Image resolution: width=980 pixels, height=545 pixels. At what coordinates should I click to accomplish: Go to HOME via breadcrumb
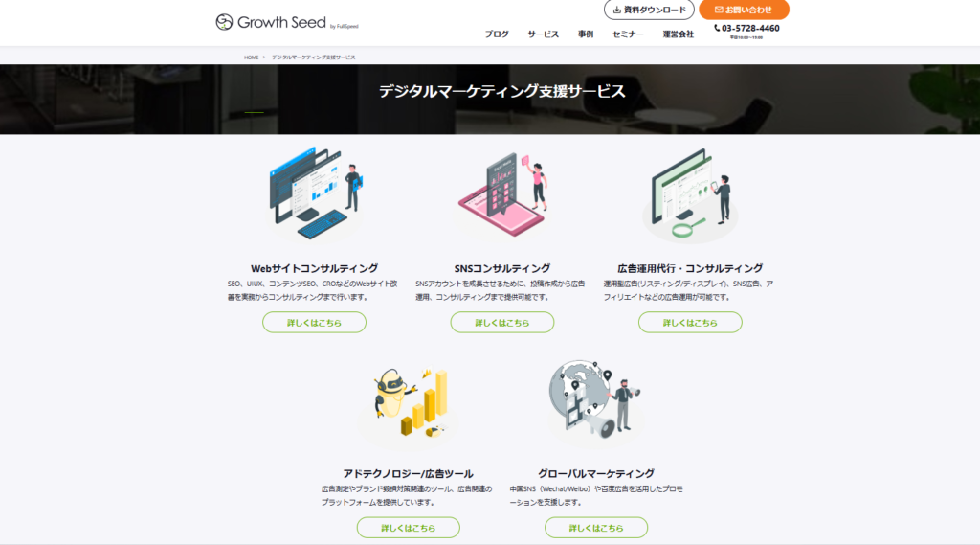(x=251, y=57)
